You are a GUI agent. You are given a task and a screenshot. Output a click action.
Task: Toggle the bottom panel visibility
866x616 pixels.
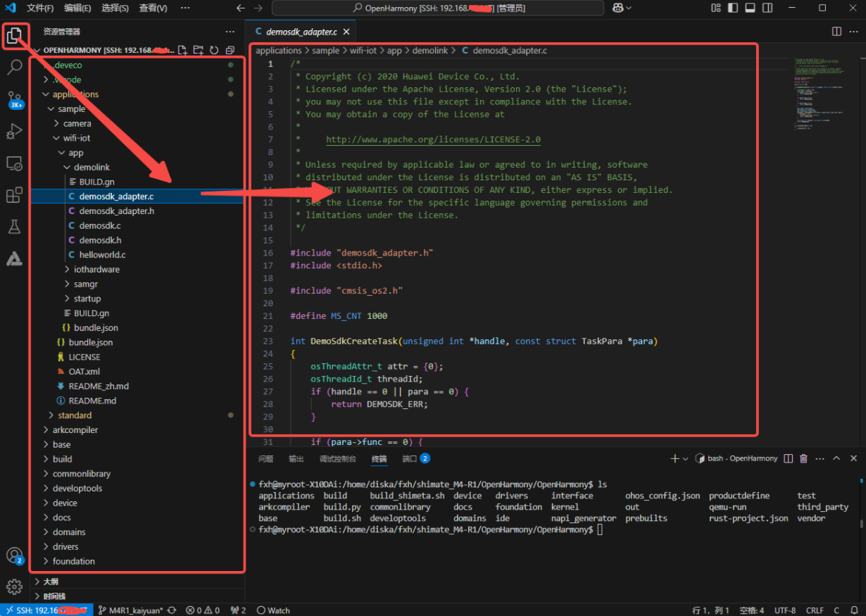click(749, 7)
